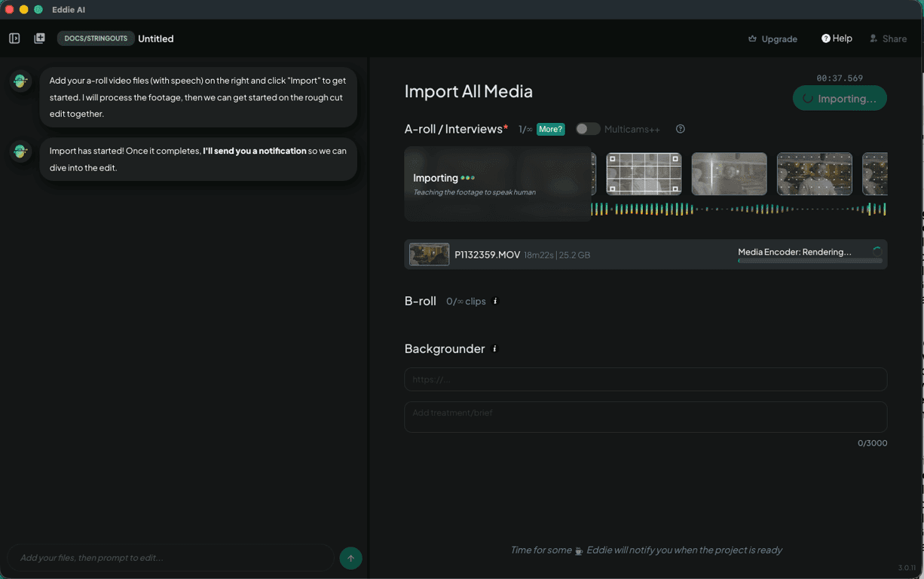
Task: Click the first Eddie avatar icon
Action: click(20, 81)
